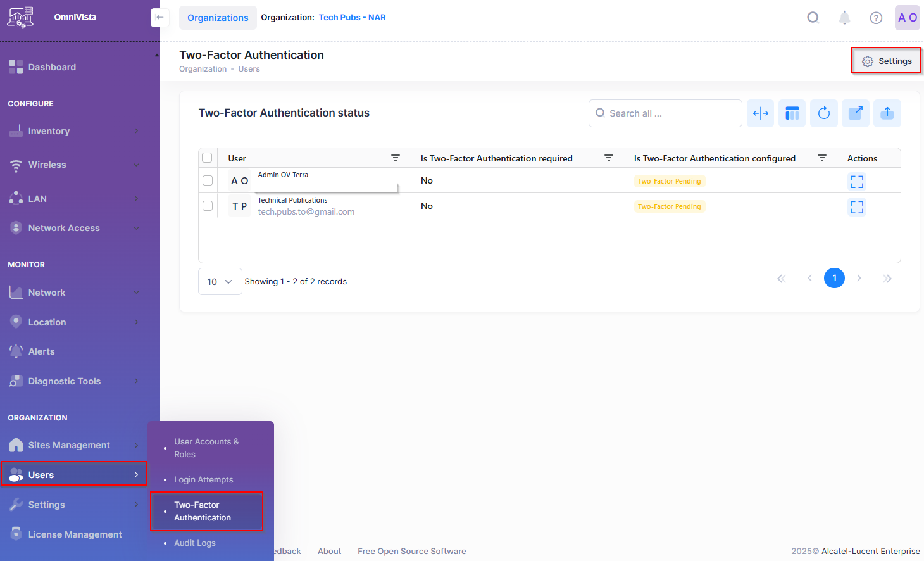Check the Technical Publications row checkbox

(208, 206)
